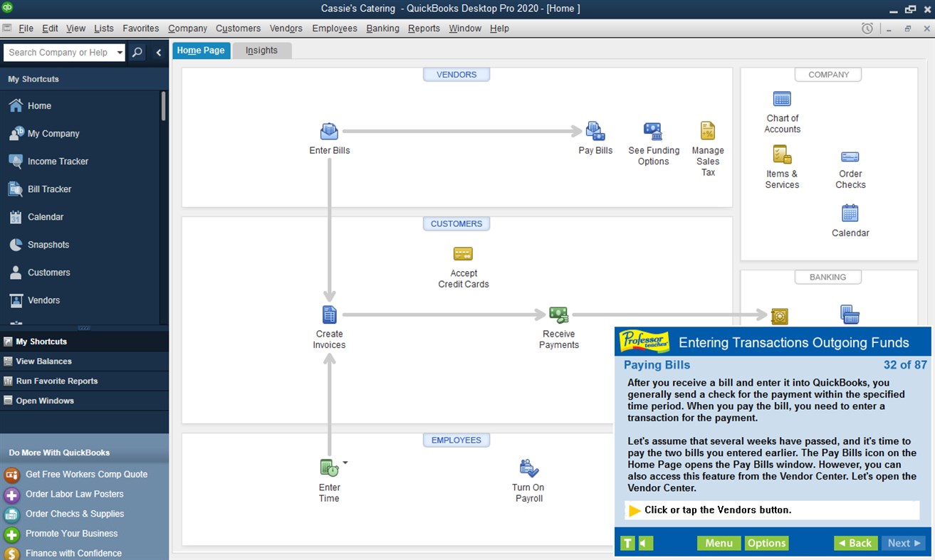Open Items & Services

pos(781,155)
